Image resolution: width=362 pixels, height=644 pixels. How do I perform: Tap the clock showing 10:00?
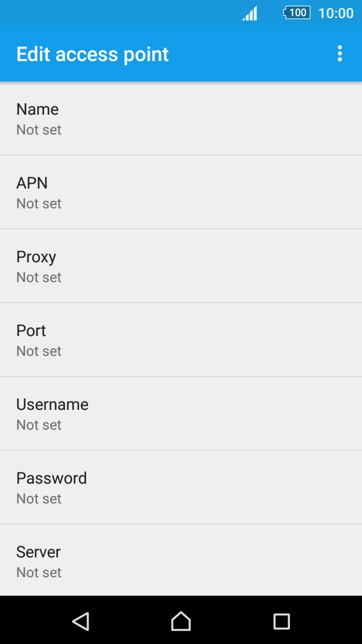click(336, 13)
